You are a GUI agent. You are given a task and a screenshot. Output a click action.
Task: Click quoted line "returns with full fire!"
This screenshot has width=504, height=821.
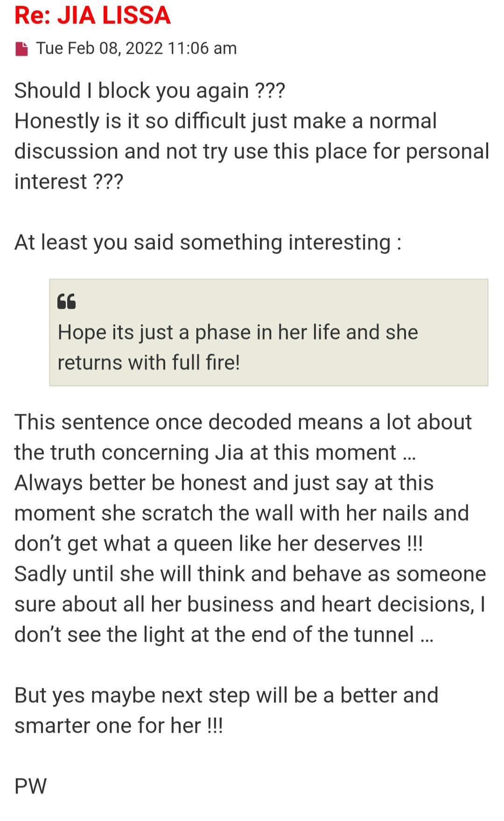pos(148,363)
